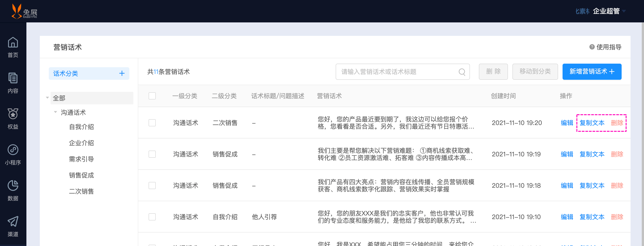This screenshot has width=644, height=246.
Task: Click 删除 for the 他人引荐 row
Action: coord(617,217)
